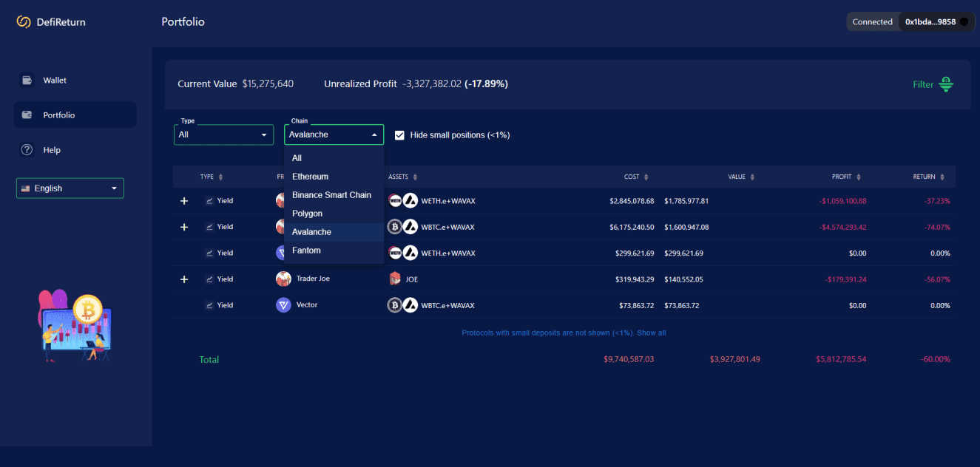Click the Connected status label

872,22
